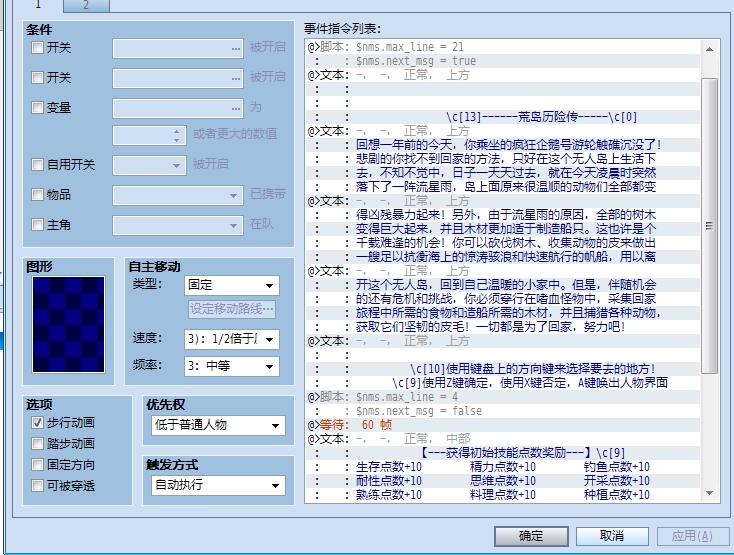Click the event graphic checkered preview
Screen dimensions: 734x555
(x=68, y=324)
